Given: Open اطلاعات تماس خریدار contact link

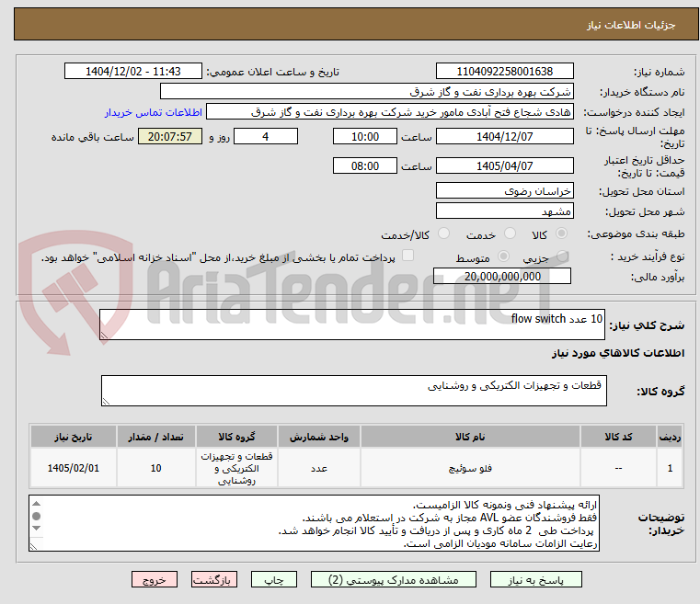Looking at the screenshot, I should pyautogui.click(x=153, y=112).
